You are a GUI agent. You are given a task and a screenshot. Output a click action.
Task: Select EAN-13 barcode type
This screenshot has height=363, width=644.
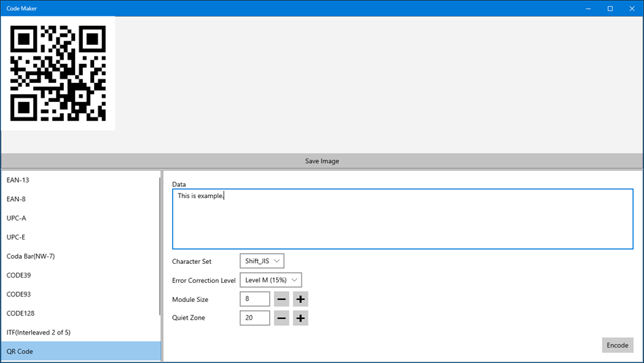(81, 180)
